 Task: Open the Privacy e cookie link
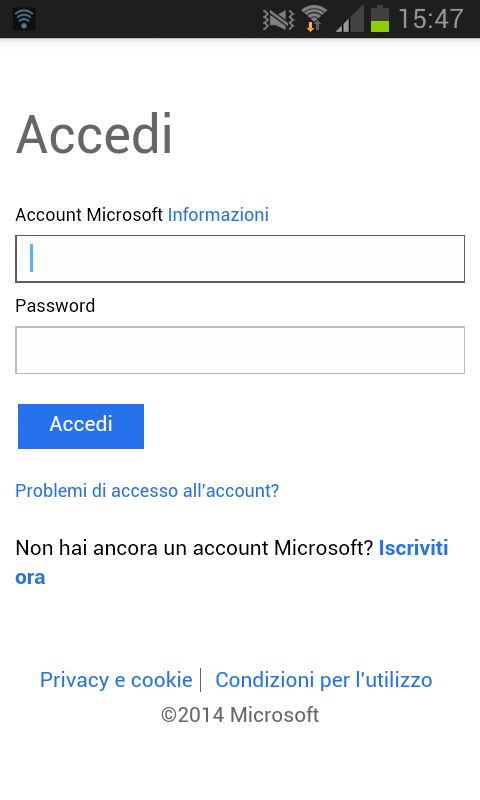116,680
